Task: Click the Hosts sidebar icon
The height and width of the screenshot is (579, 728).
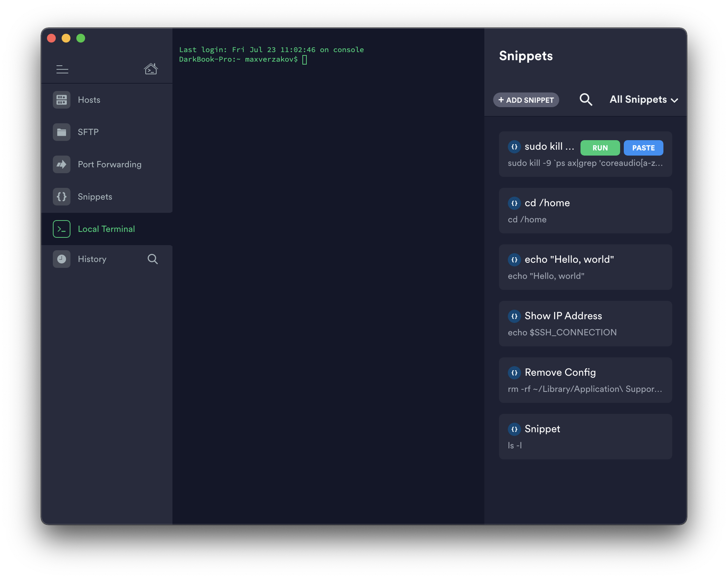Action: point(61,99)
